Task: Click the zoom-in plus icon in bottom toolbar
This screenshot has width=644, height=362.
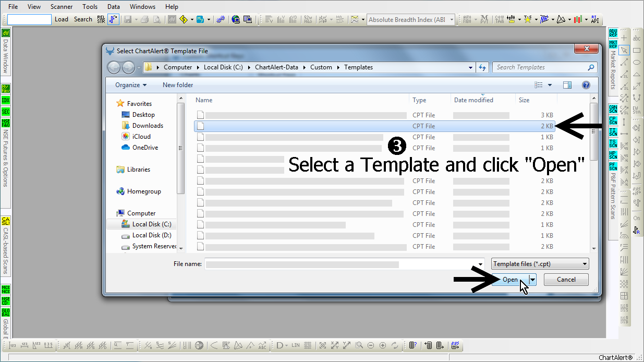Action: click(x=383, y=345)
